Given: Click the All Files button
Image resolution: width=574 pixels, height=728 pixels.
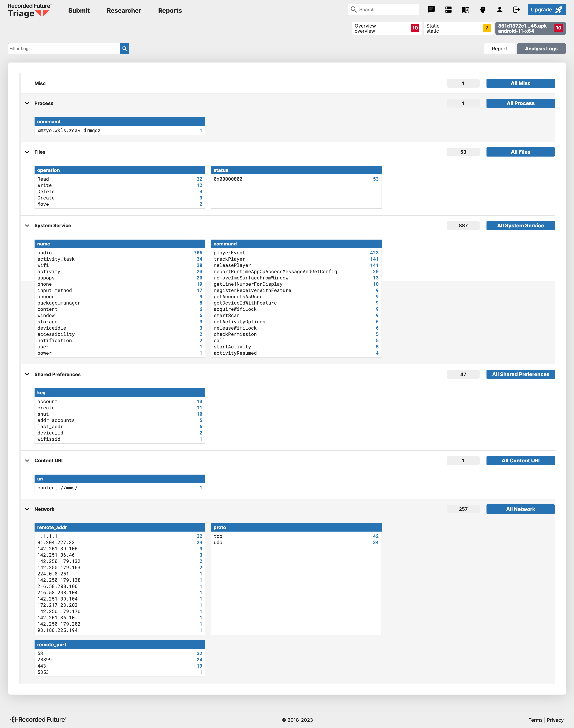Looking at the screenshot, I should [x=520, y=152].
